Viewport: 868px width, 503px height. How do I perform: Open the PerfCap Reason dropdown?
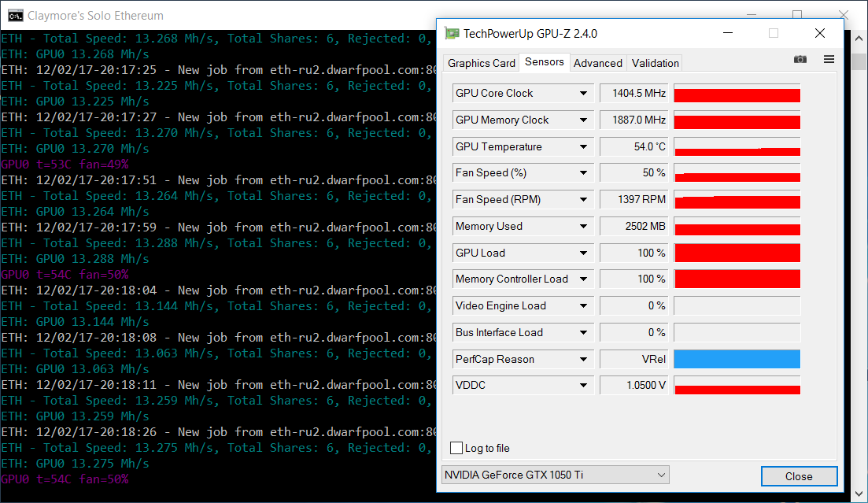pyautogui.click(x=583, y=359)
